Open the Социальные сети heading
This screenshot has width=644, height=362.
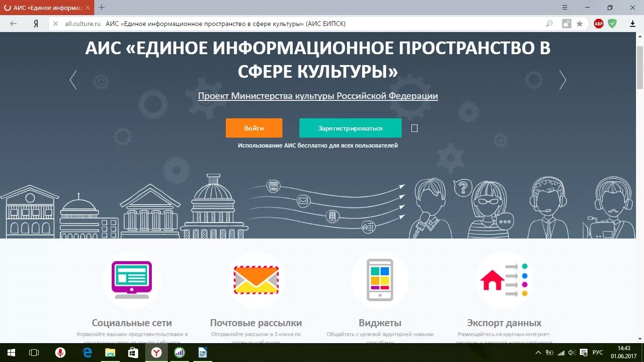132,323
